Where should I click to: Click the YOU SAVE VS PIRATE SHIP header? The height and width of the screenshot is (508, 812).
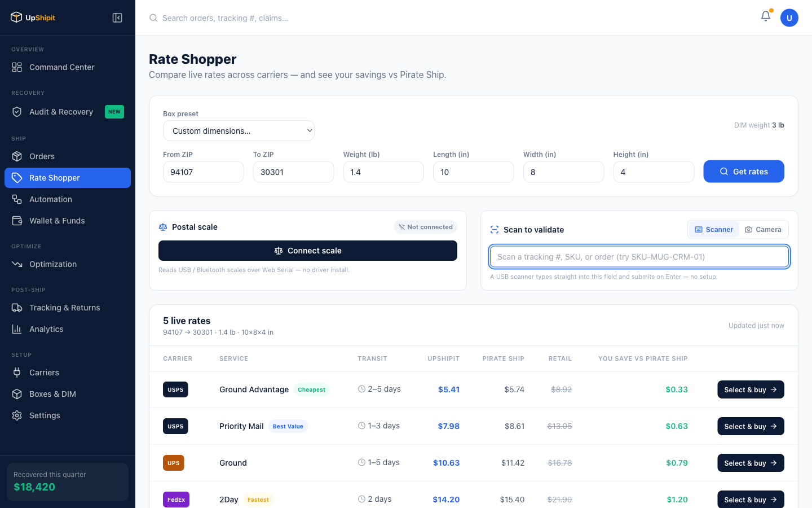tap(643, 358)
